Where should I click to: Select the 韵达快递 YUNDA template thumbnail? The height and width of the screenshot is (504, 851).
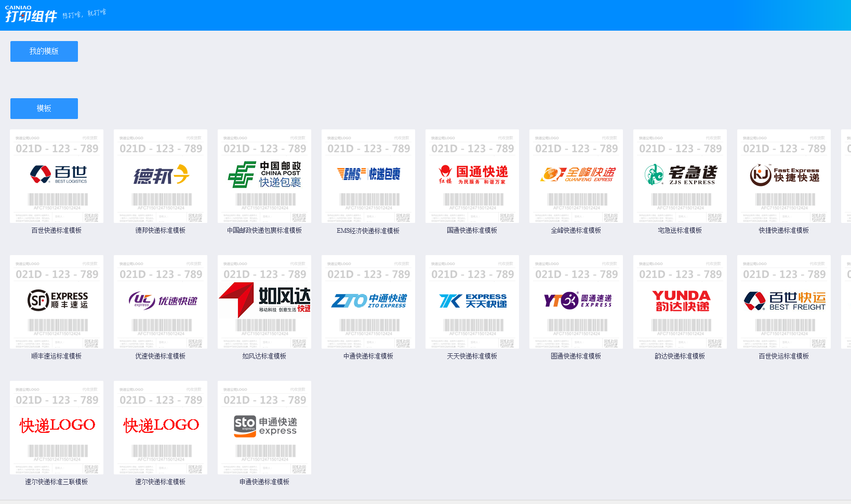point(680,302)
